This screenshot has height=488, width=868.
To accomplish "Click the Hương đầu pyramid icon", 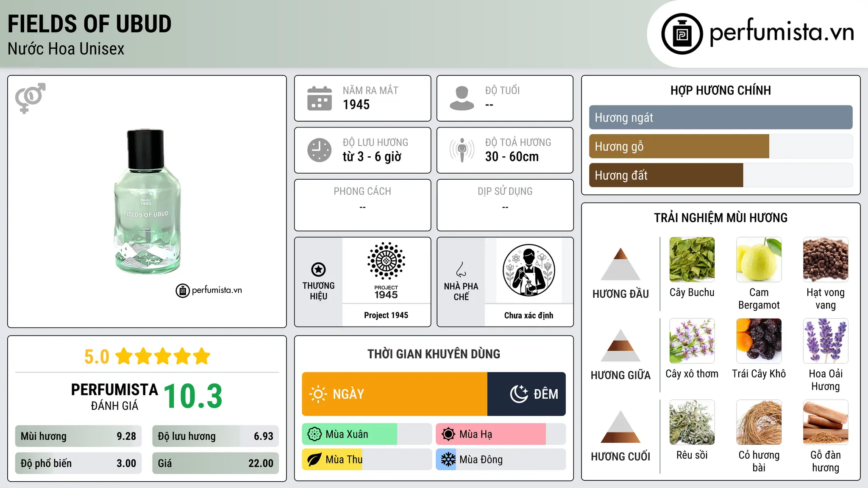I will (x=620, y=264).
